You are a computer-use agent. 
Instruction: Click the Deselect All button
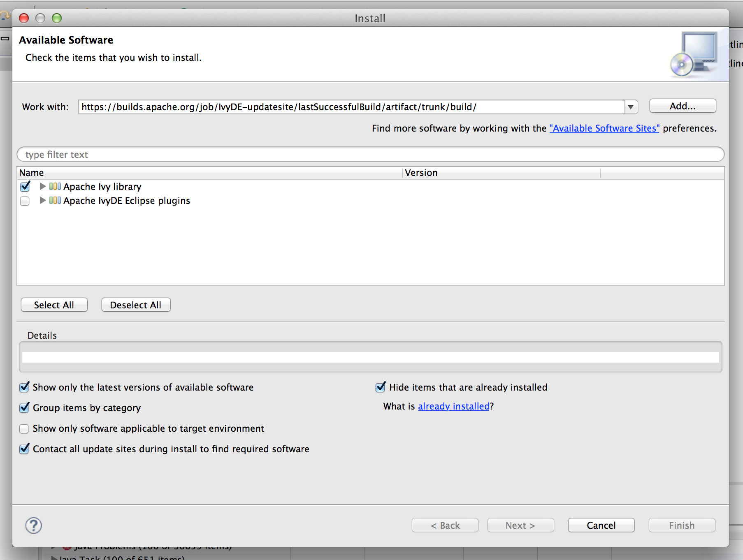(136, 305)
